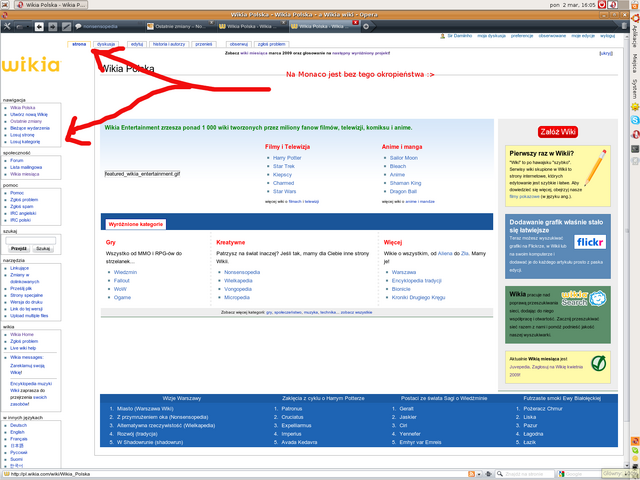Open the preferencje link

522,36
